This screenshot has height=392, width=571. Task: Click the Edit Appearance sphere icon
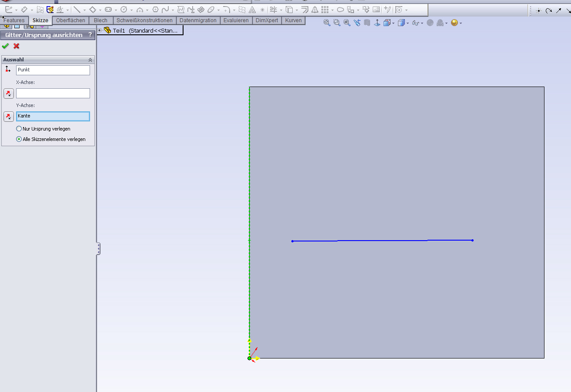click(x=454, y=23)
